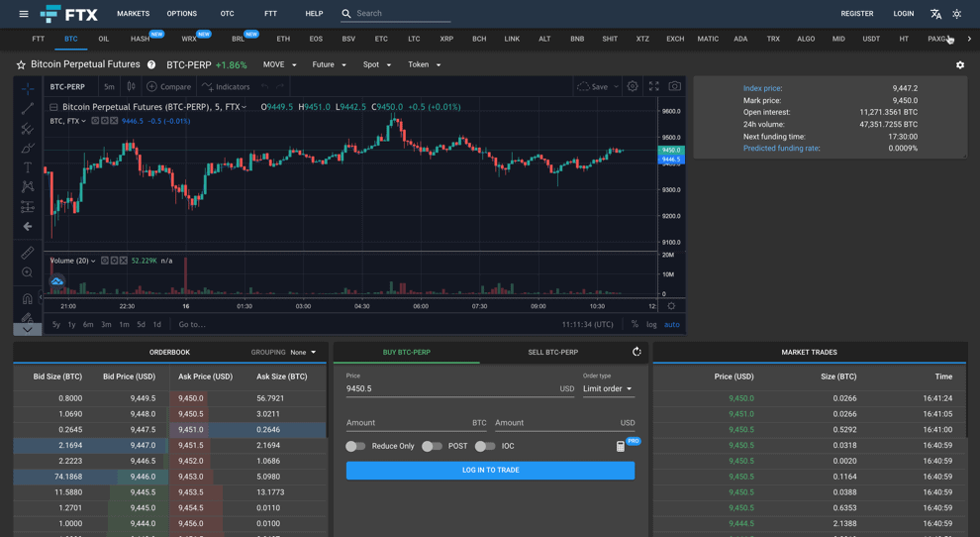Open page settings gear above the index price panel
980x537 pixels.
960,65
